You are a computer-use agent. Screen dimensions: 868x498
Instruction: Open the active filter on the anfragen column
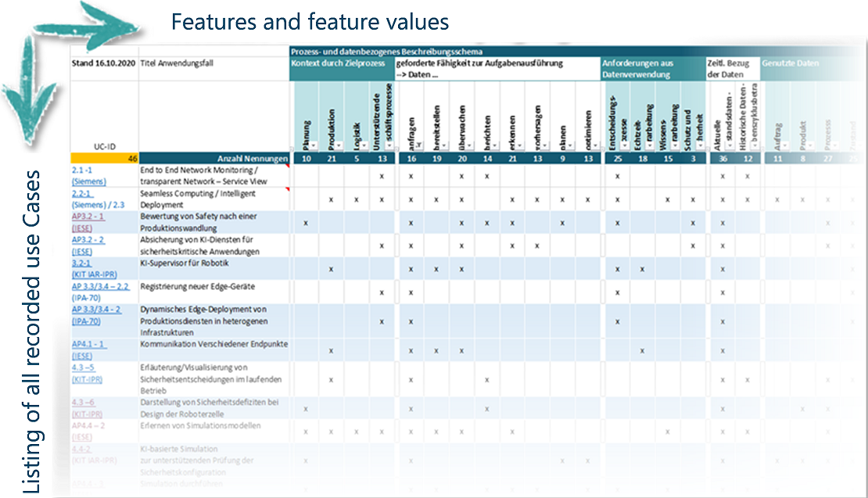tap(419, 146)
